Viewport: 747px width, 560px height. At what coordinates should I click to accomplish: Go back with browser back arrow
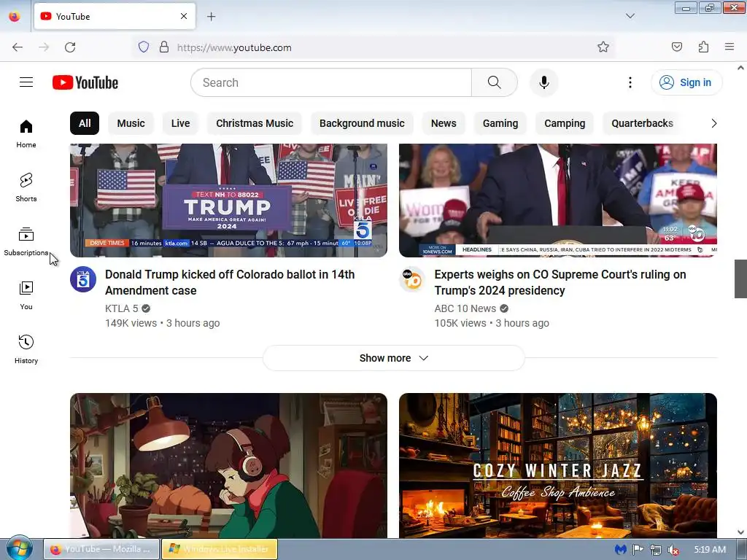tap(18, 47)
